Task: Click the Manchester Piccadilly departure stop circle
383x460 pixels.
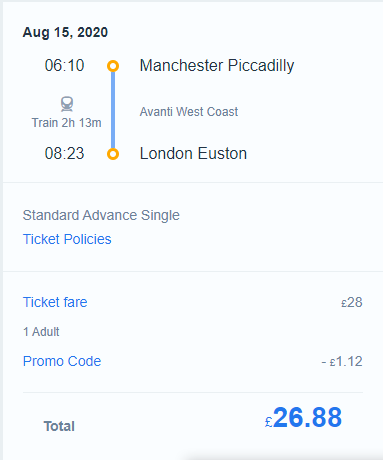Action: (113, 66)
